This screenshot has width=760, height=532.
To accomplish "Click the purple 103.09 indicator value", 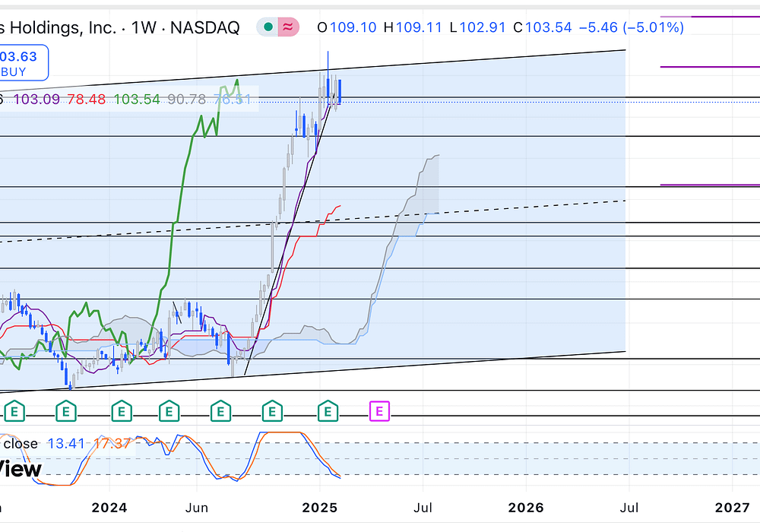I will click(x=38, y=100).
